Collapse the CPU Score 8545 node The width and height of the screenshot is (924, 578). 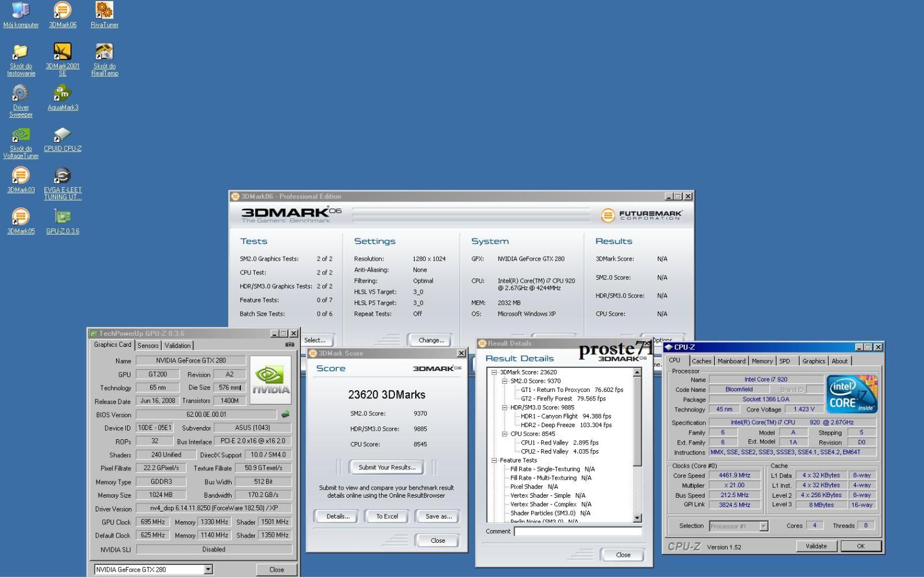pos(505,433)
